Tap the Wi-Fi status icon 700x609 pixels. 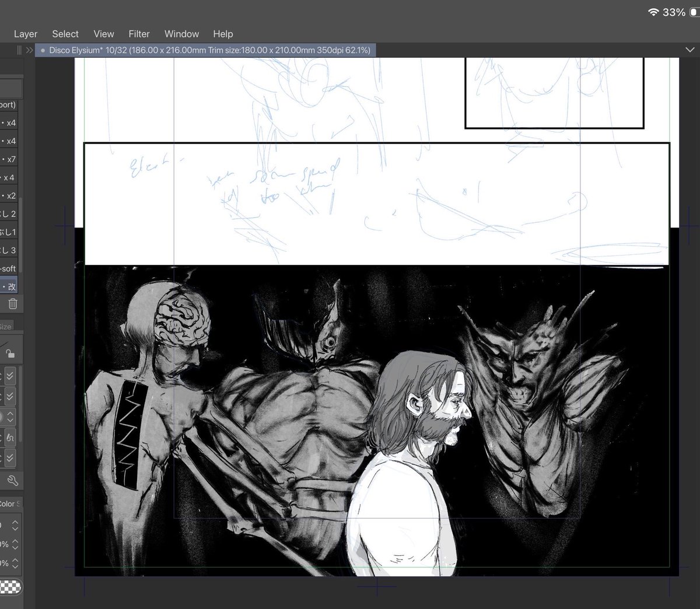(653, 12)
